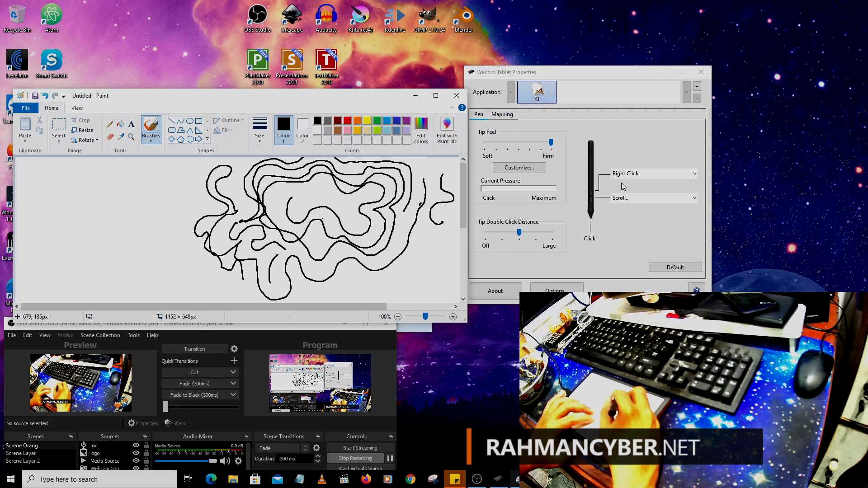Open Edit with Paint 3D
This screenshot has height=488, width=868.
[x=447, y=130]
